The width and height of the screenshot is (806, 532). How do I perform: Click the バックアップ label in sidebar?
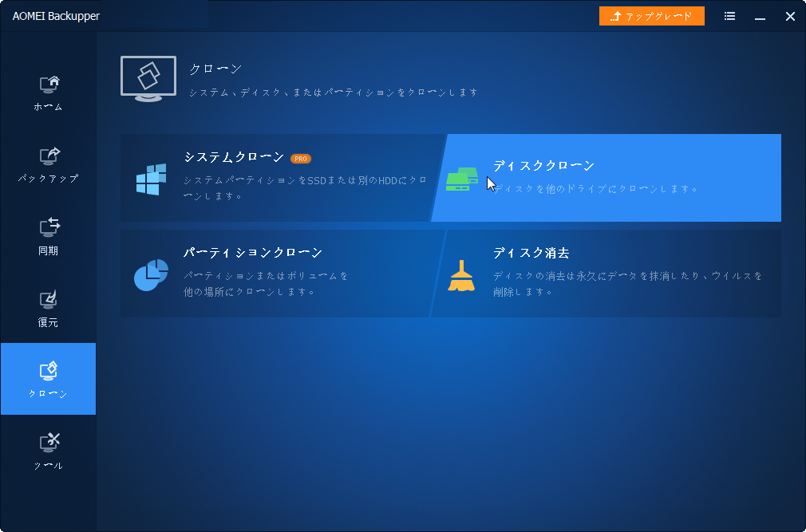click(x=48, y=179)
